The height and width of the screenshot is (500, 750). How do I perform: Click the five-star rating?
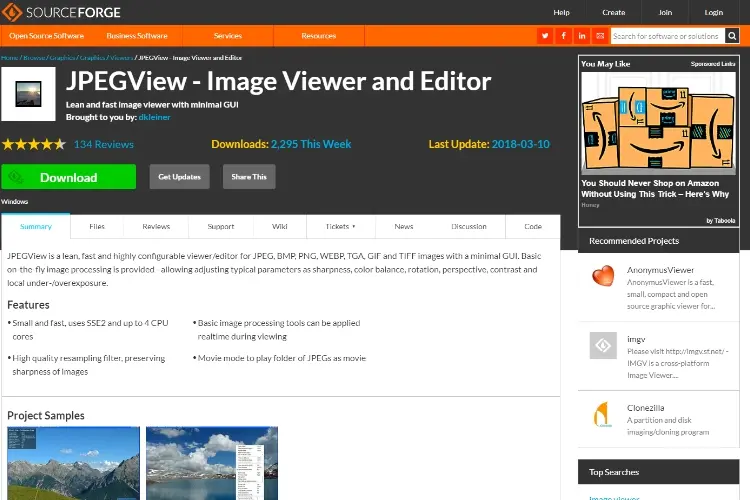[x=33, y=144]
